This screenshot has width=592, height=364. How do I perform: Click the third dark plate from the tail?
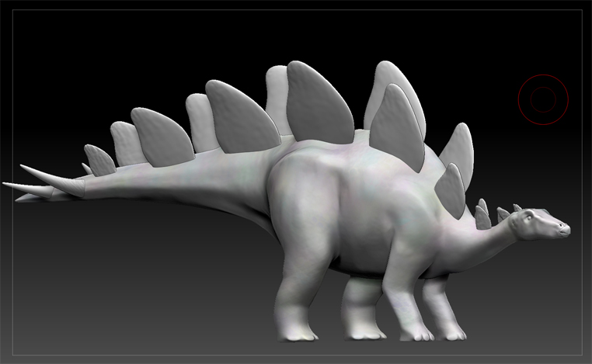tap(241, 116)
